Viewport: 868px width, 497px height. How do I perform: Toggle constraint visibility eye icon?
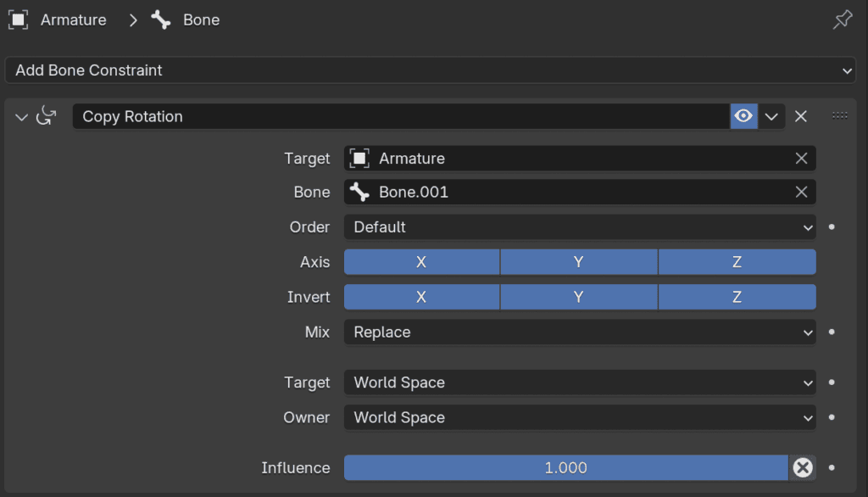click(x=743, y=116)
